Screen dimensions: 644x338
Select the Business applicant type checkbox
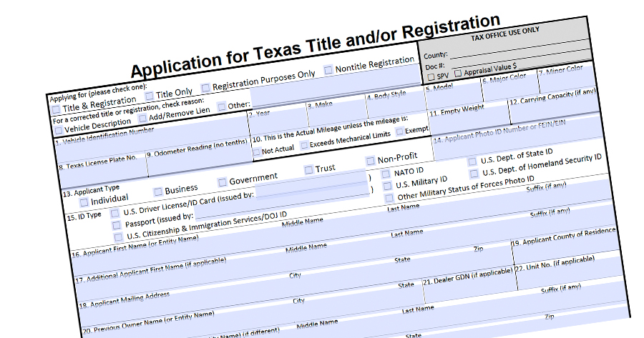(x=158, y=192)
